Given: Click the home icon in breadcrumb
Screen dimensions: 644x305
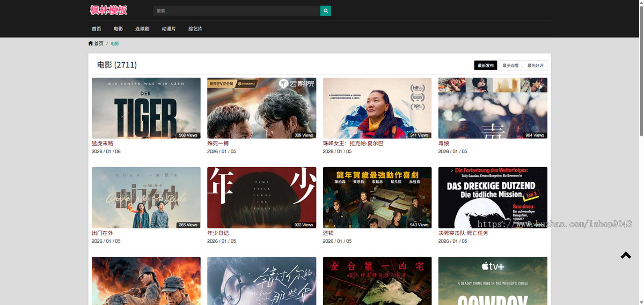Looking at the screenshot, I should (x=91, y=43).
